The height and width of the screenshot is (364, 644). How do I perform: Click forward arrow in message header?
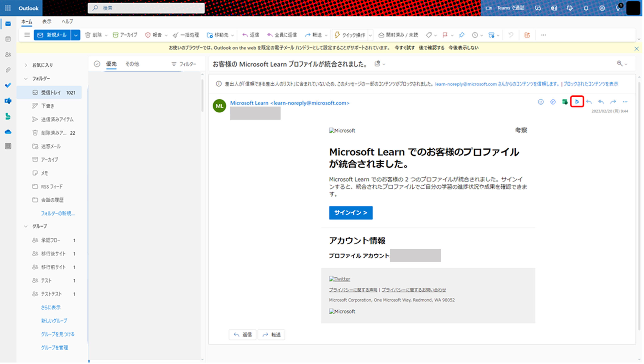[x=613, y=102]
